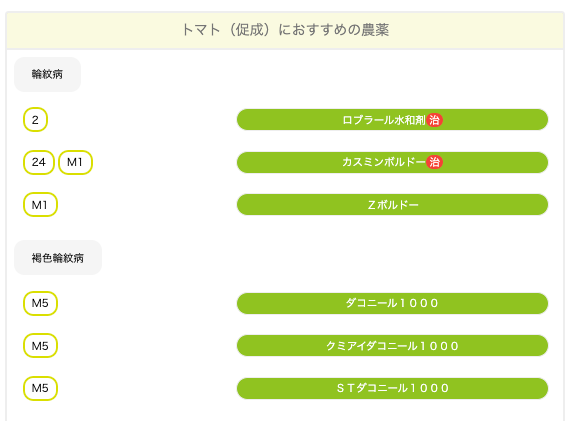Select M5 badge in クミアイダコニール1000 row
Viewport: 569px width, 421px height.
tap(40, 346)
